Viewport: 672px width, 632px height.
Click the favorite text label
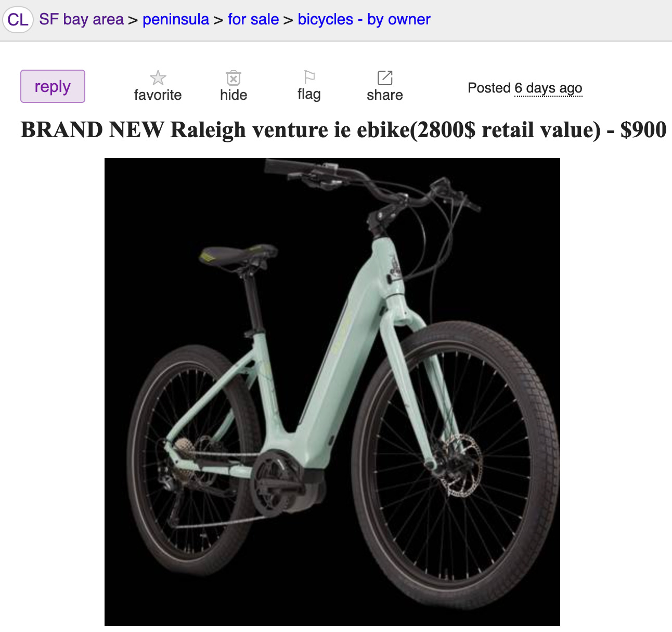point(158,95)
